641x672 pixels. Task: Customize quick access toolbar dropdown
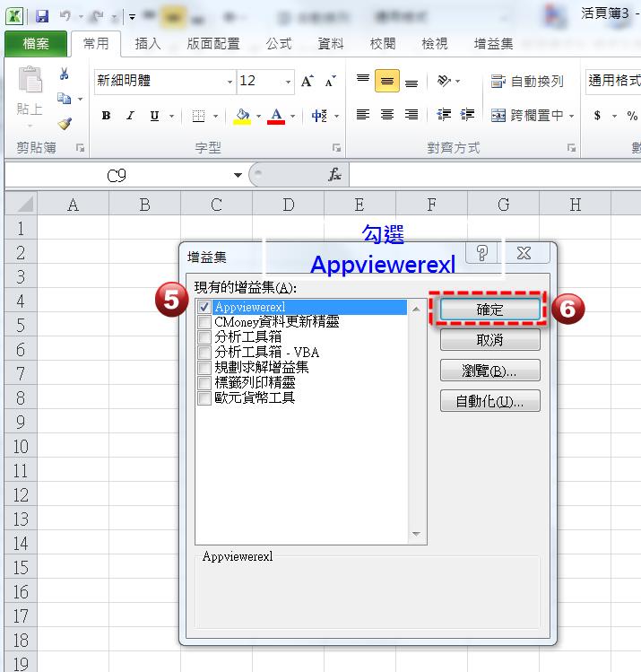coord(133,17)
